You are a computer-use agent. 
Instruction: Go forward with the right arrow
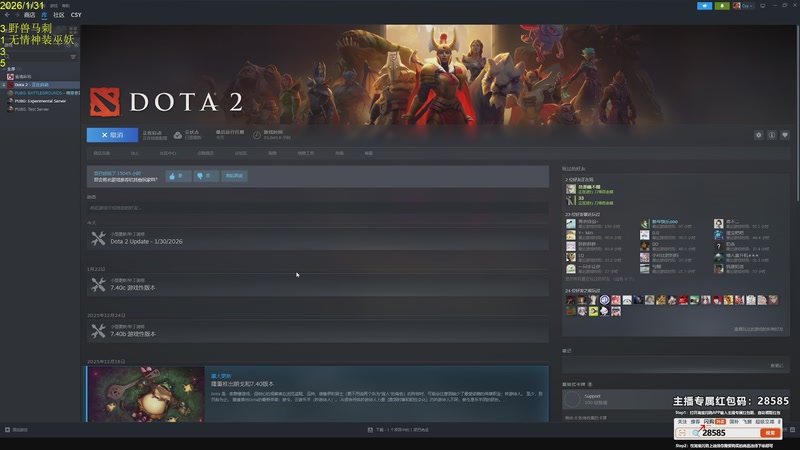pyautogui.click(x=16, y=15)
